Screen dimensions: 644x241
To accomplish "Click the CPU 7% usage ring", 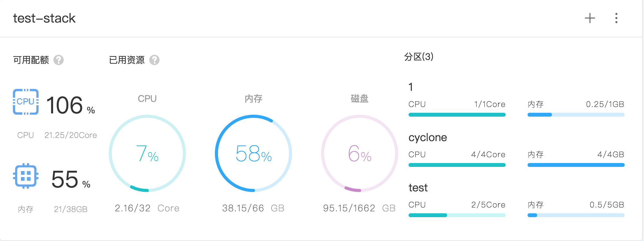I will click(147, 153).
